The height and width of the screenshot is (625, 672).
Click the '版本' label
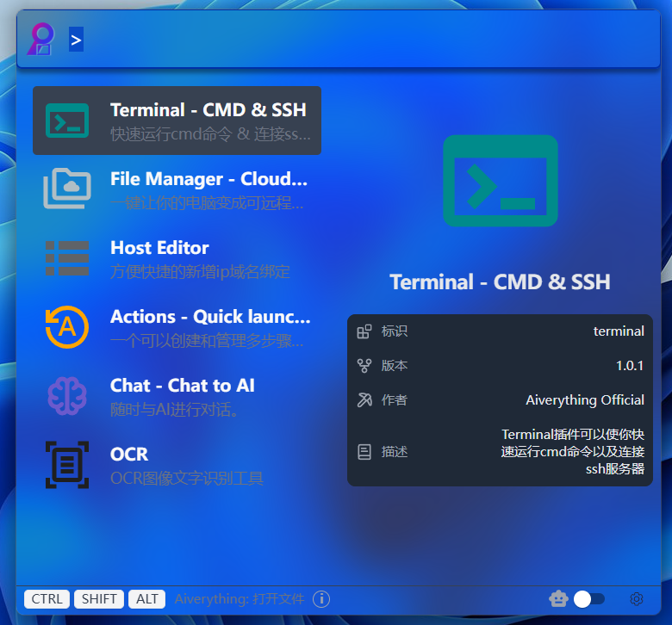pos(395,366)
